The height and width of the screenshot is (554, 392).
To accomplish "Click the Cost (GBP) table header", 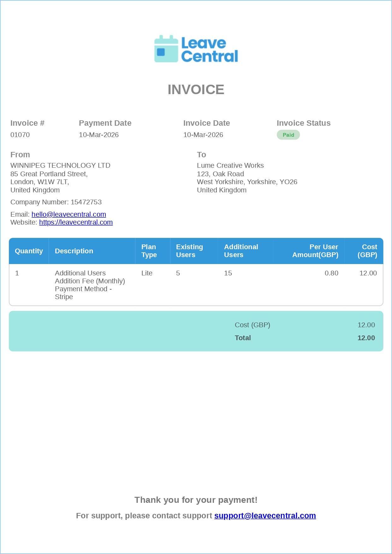I will [367, 251].
